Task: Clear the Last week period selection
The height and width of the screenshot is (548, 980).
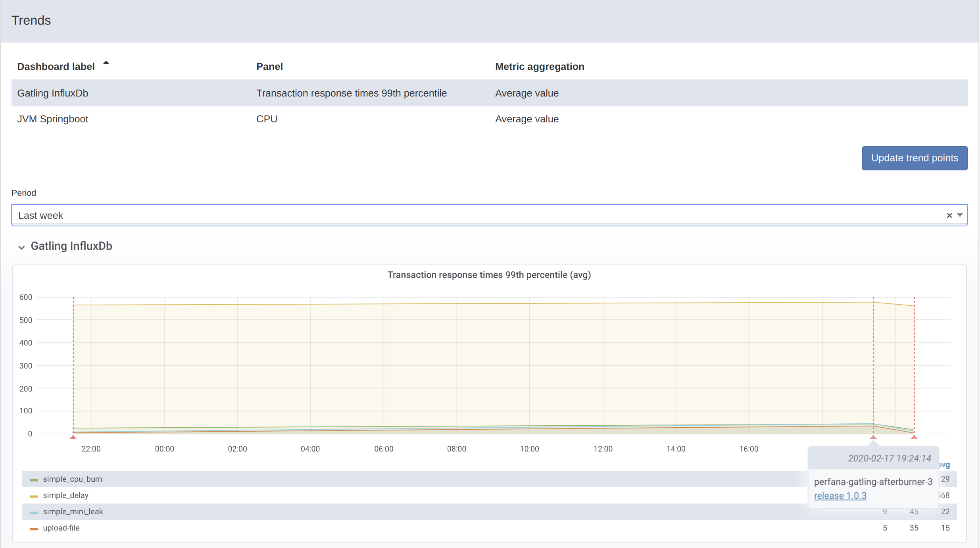Action: coord(949,215)
